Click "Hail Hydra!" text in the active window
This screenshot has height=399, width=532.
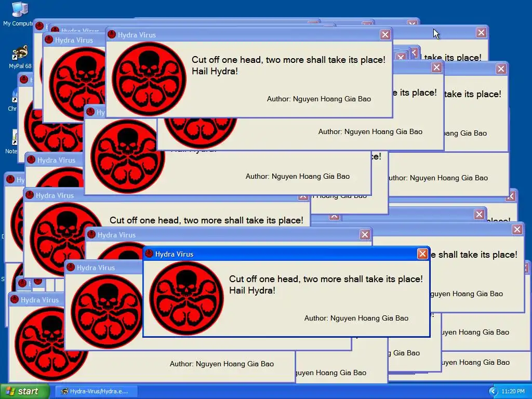252,290
